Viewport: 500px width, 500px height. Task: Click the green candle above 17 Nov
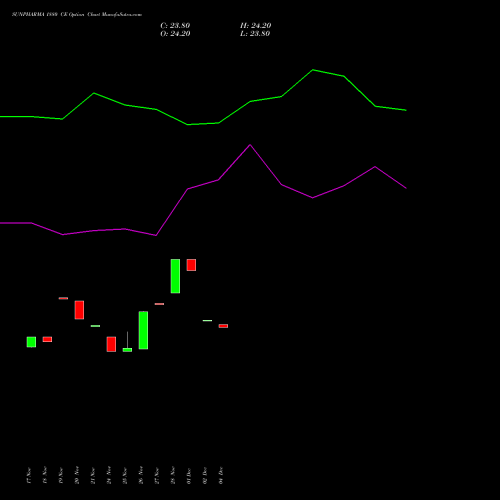coord(31,342)
